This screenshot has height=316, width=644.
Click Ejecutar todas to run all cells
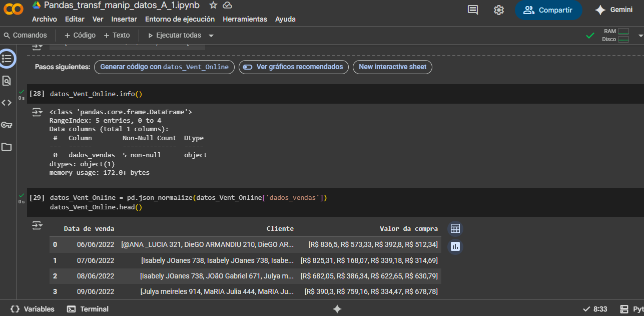pyautogui.click(x=175, y=35)
